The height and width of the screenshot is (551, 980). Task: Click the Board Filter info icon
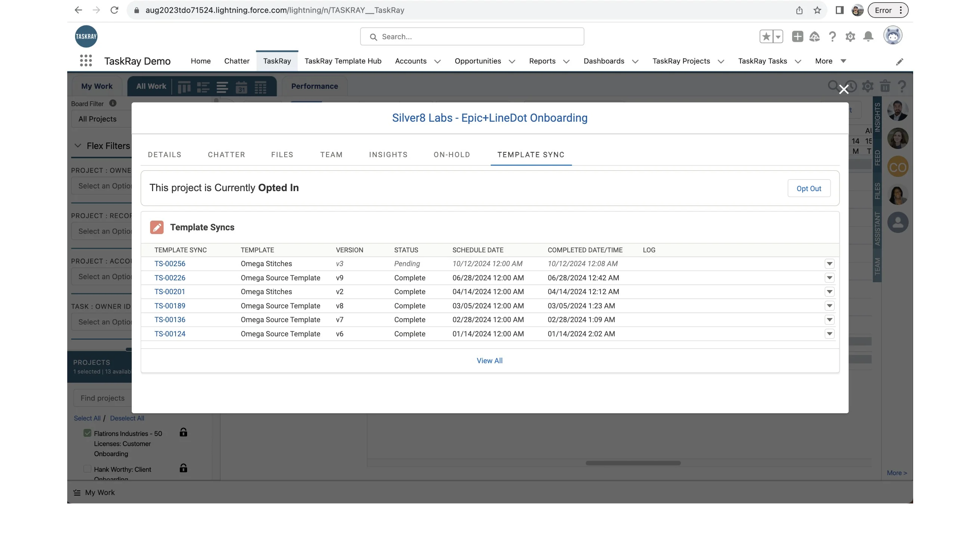[x=113, y=103]
